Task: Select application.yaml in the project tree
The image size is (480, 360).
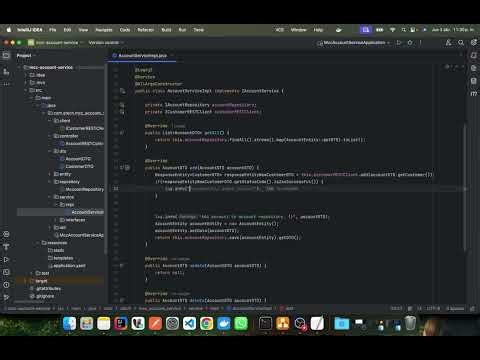Action: (x=67, y=266)
